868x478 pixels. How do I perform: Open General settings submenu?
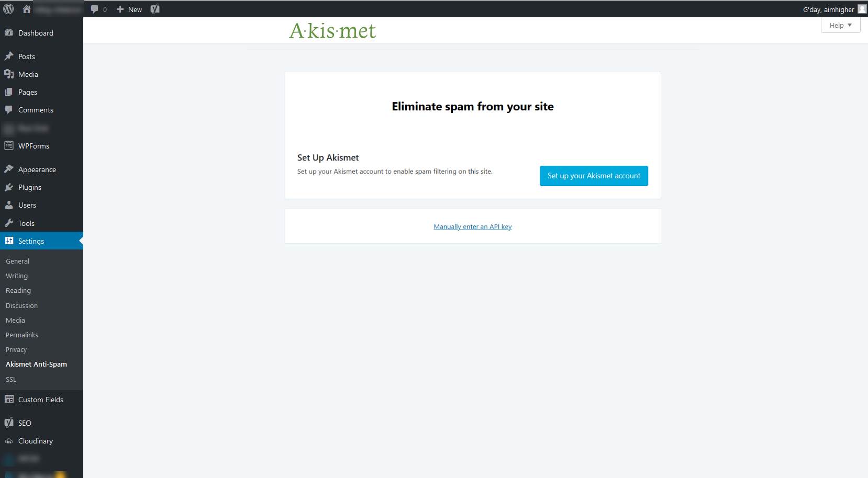click(18, 261)
